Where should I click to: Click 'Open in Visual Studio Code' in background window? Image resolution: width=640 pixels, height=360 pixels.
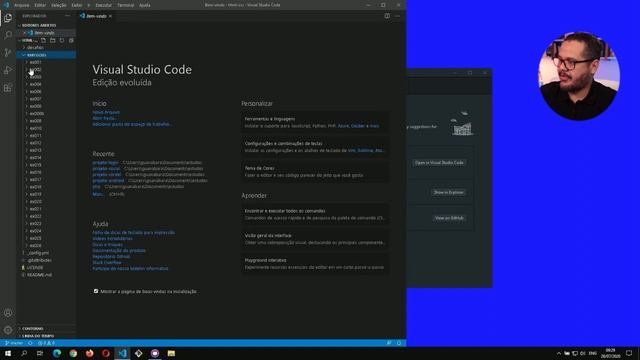tap(439, 163)
